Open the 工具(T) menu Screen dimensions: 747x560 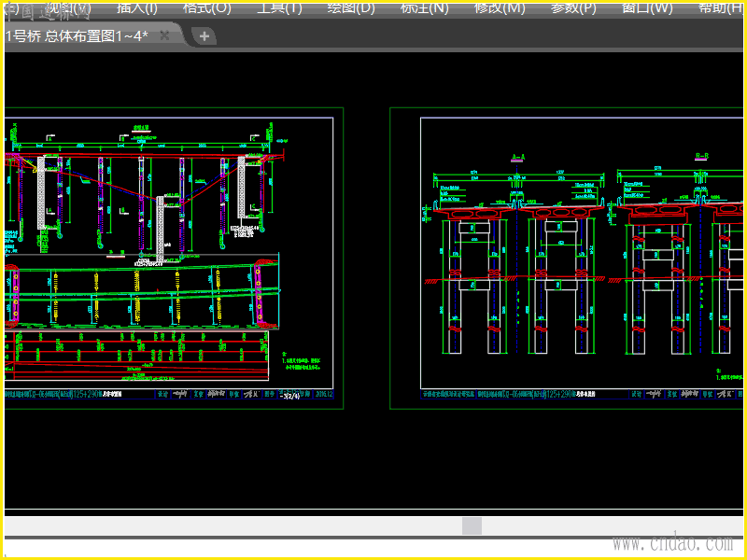[x=279, y=7]
